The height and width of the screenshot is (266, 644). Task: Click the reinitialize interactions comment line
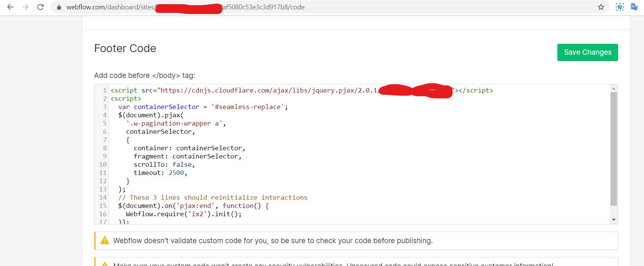[213, 197]
